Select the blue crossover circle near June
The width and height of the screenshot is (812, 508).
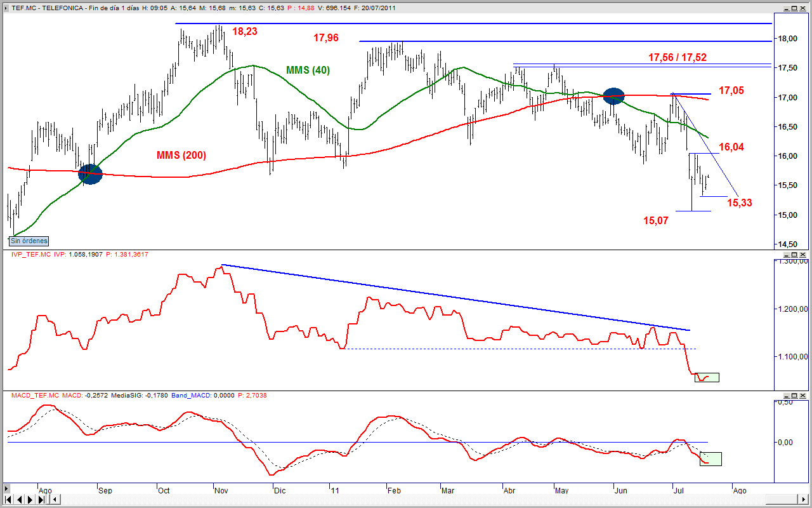point(614,97)
